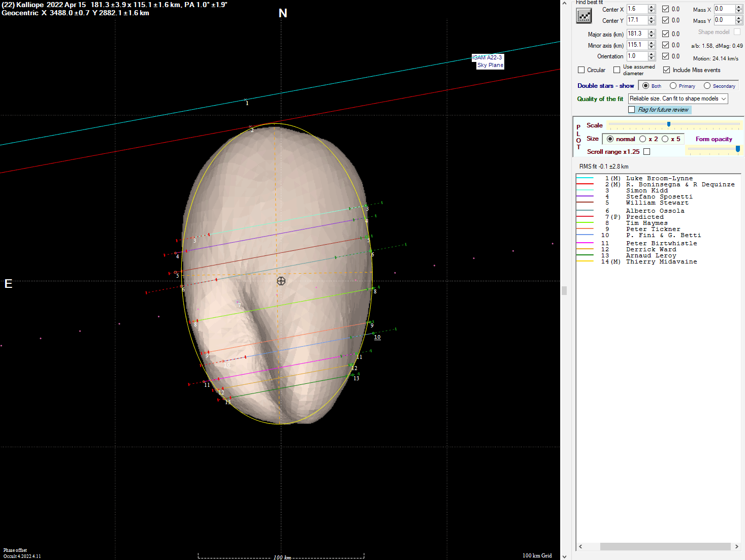Select observer row Arnaud Leroy
Viewport: 745px width, 560px height.
pos(659,255)
